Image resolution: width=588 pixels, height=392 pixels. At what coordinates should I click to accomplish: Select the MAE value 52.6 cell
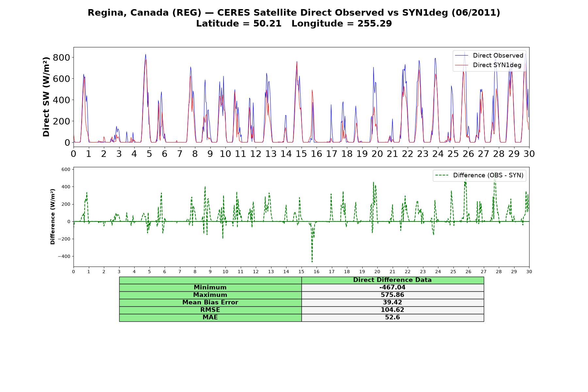(393, 318)
